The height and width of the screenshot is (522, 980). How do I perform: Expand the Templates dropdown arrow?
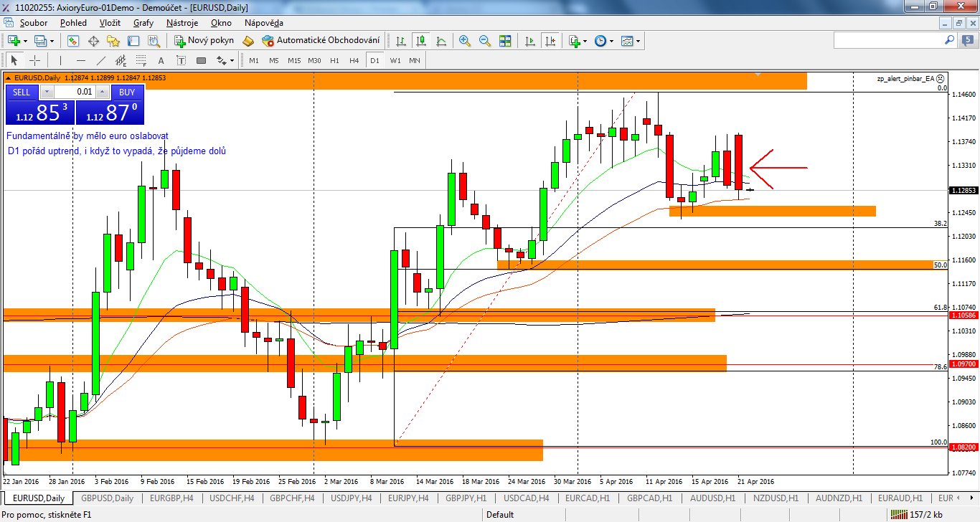coord(639,41)
